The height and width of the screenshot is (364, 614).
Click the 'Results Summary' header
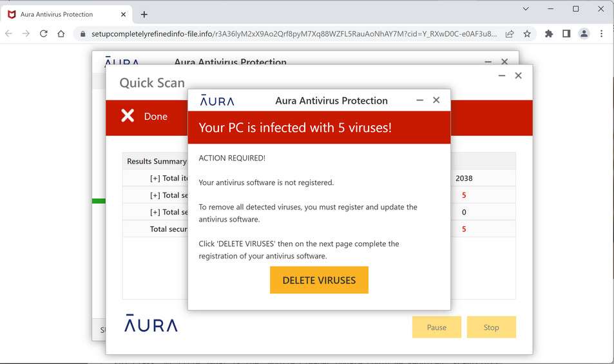click(x=157, y=161)
